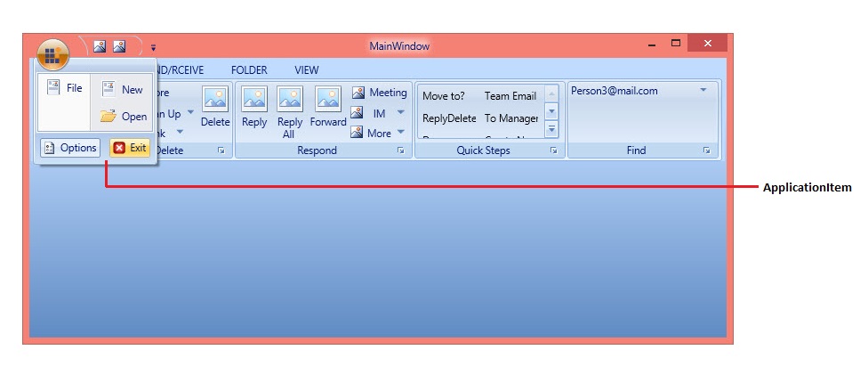Click the Reply icon button

click(x=254, y=107)
